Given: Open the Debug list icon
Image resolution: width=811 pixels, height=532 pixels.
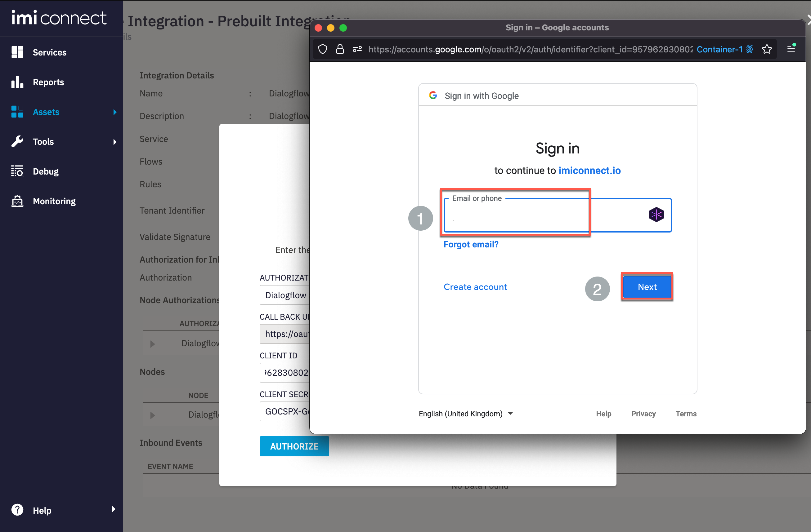Looking at the screenshot, I should pyautogui.click(x=17, y=171).
